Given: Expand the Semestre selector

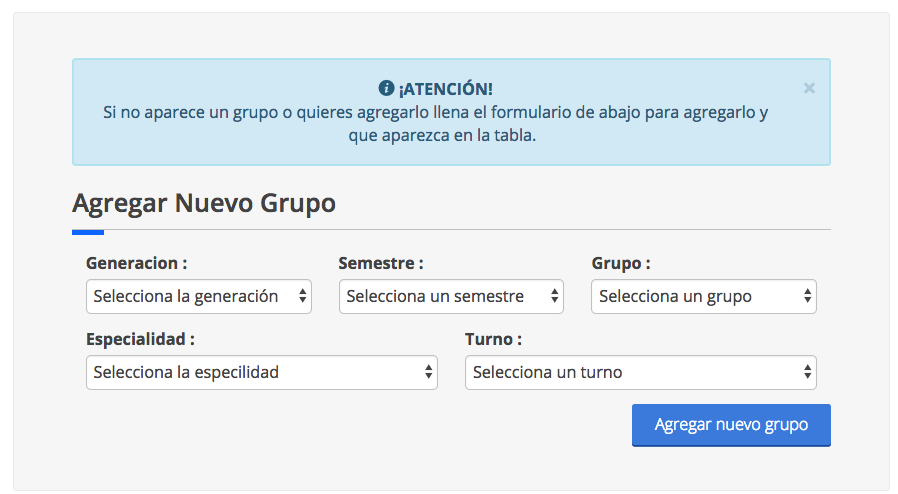Looking at the screenshot, I should [x=451, y=296].
